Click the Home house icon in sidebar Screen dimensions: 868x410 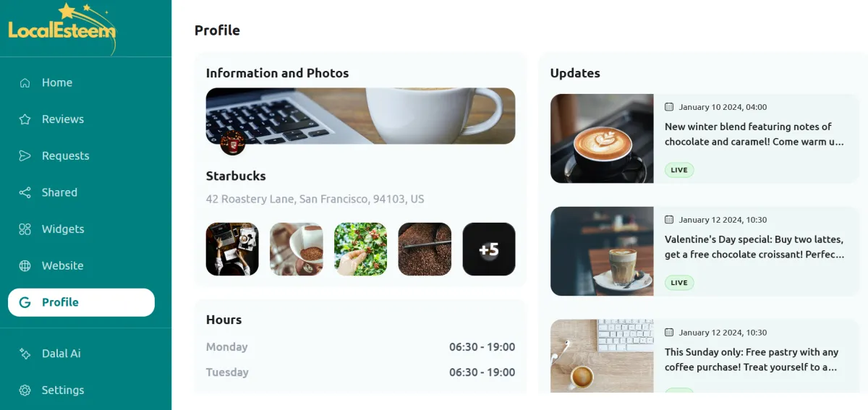click(x=25, y=82)
